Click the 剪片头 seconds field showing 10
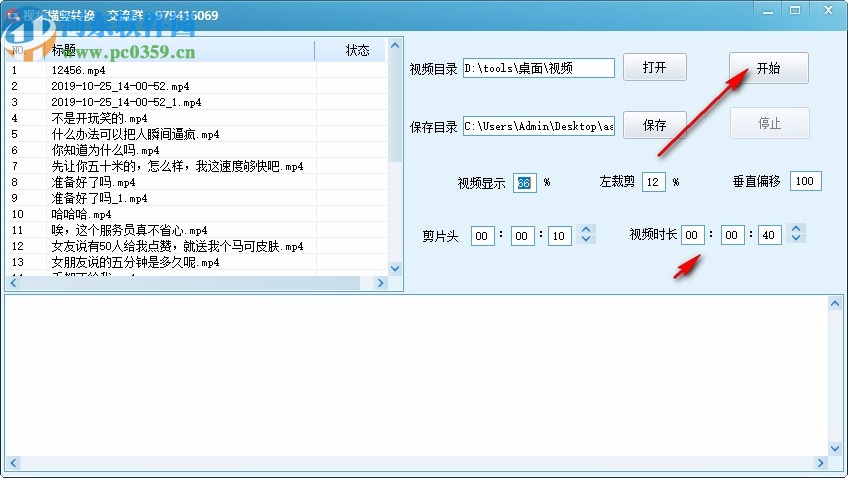Screen dimensions: 848x478 click(560, 236)
